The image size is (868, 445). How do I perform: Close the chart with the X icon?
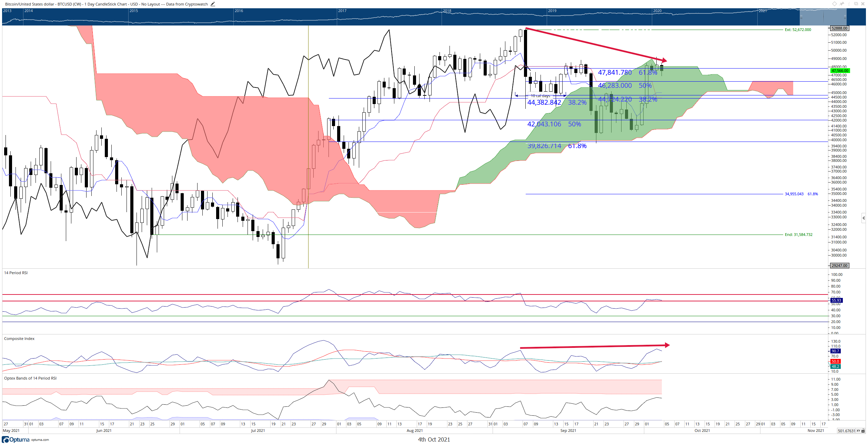coord(863,4)
